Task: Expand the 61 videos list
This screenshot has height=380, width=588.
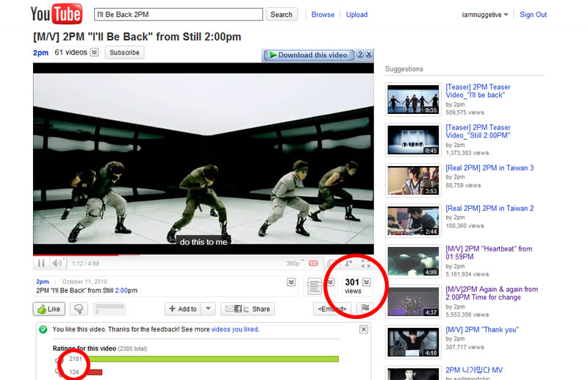Action: click(x=95, y=52)
